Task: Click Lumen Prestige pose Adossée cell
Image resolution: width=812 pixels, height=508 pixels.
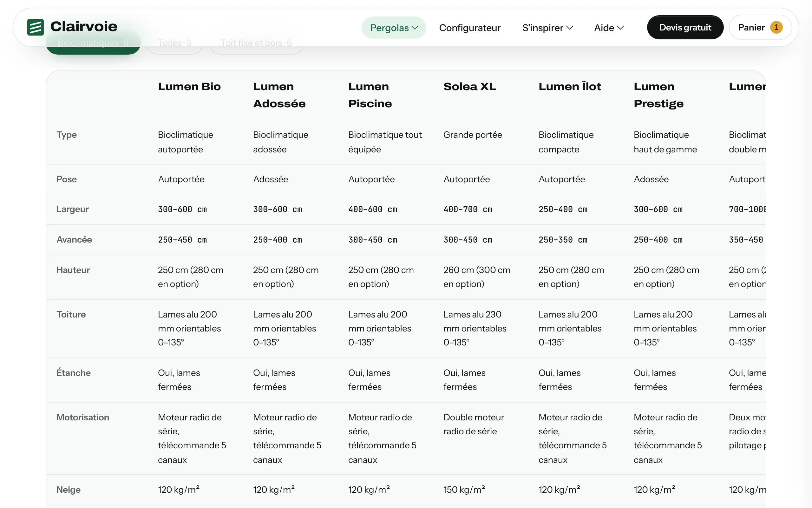Action: (651, 179)
